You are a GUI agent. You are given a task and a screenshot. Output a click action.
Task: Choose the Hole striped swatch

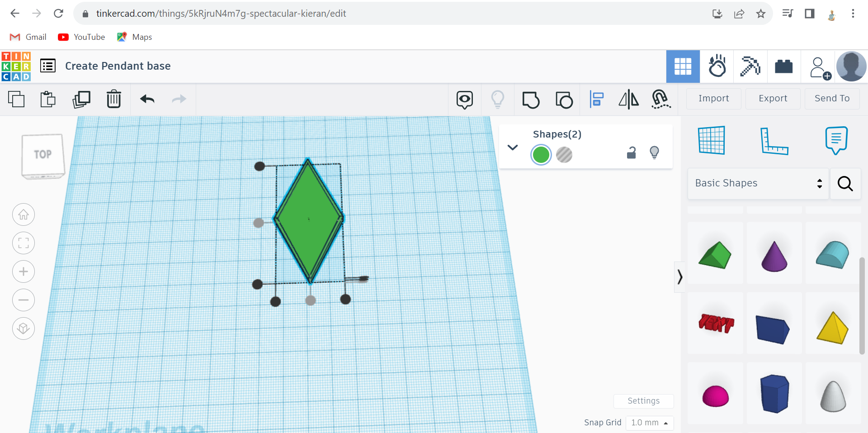564,155
